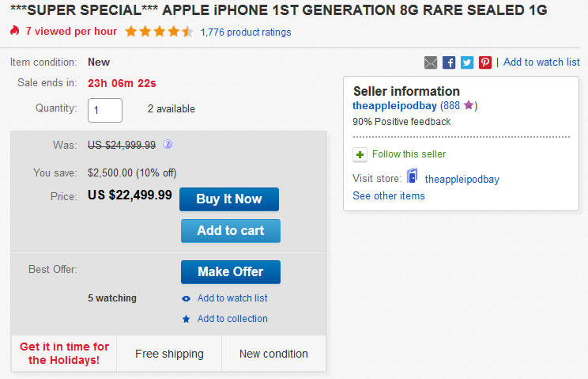This screenshot has height=379, width=588.
Task: Click into the Quantity input field
Action: coord(105,110)
